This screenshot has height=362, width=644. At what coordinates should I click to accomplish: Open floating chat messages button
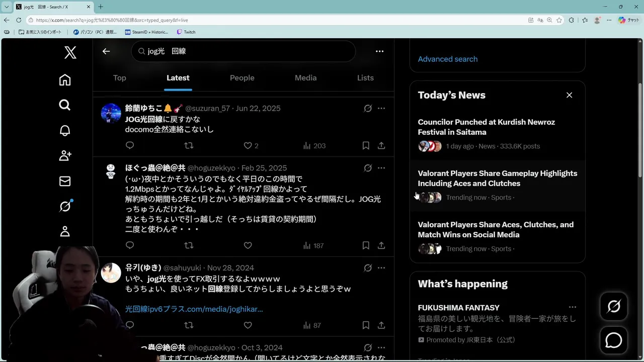(x=614, y=340)
